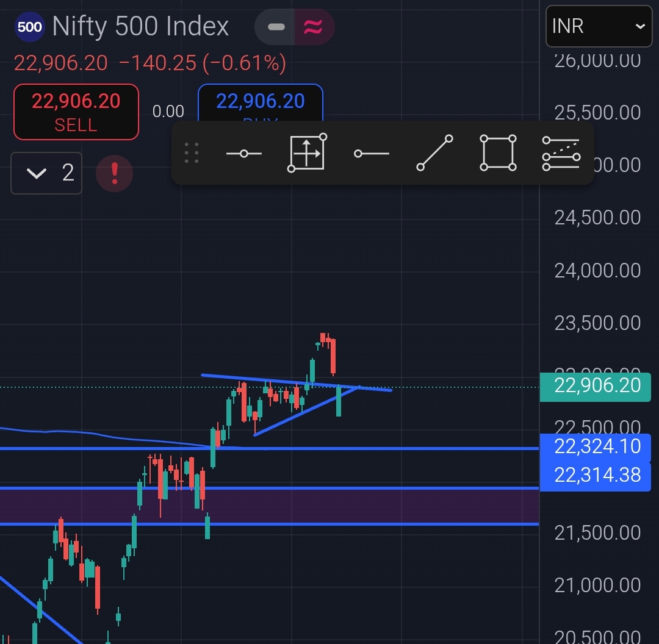The height and width of the screenshot is (644, 659).
Task: Select the date and price range tool
Action: (307, 153)
